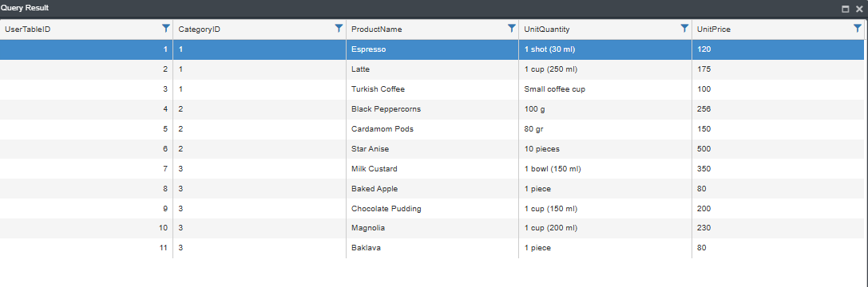868x287 pixels.
Task: Click the unit price 350 cell
Action: [778, 169]
